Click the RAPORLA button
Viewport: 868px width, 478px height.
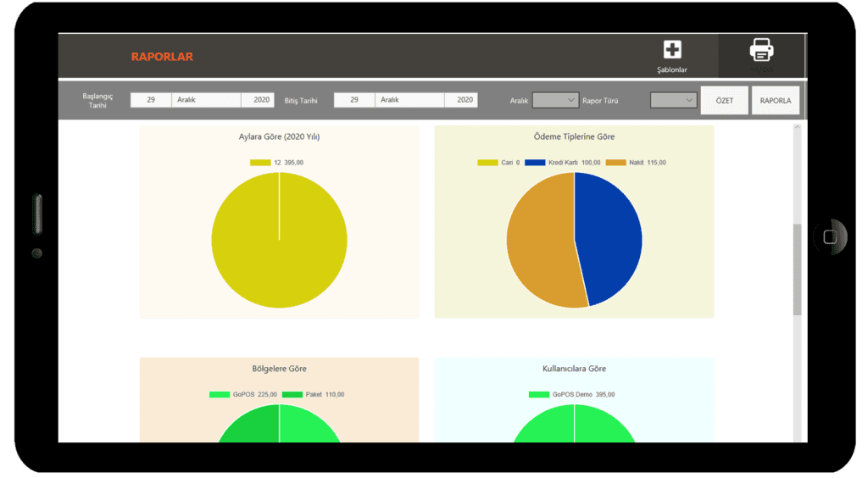click(x=775, y=101)
